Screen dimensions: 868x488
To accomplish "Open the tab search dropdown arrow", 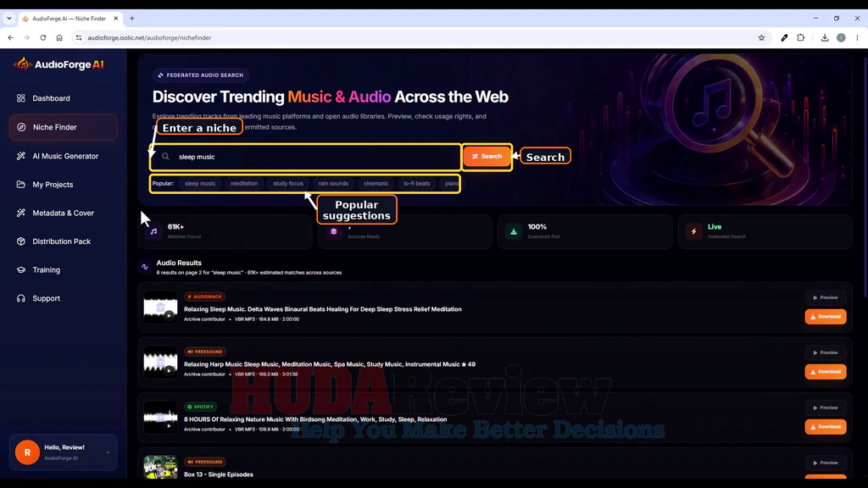I will coord(8,19).
